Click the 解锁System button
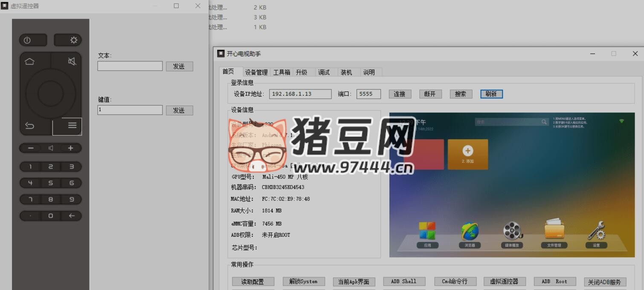 (x=303, y=281)
